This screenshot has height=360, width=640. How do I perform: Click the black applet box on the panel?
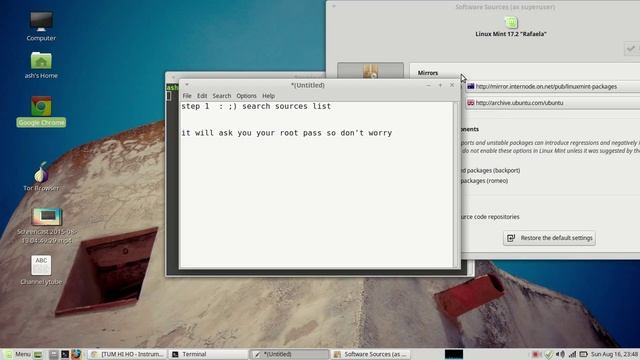(454, 354)
